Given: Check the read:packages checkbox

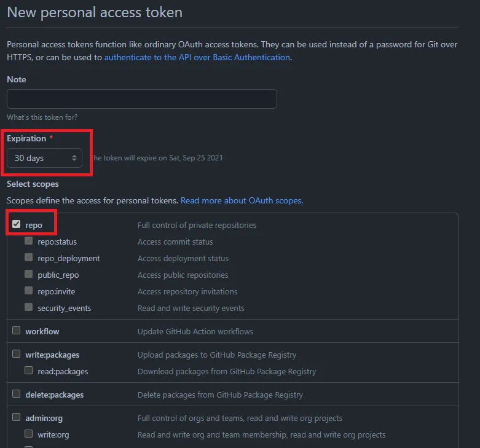Looking at the screenshot, I should tap(29, 371).
